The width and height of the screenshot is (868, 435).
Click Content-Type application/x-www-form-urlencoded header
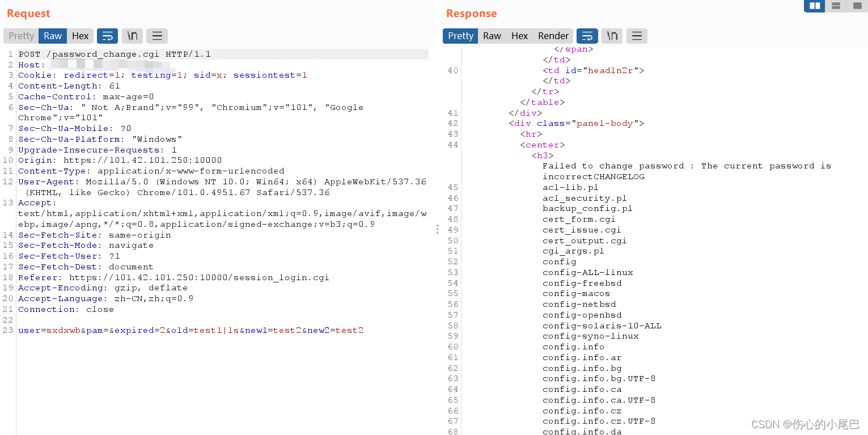click(151, 171)
